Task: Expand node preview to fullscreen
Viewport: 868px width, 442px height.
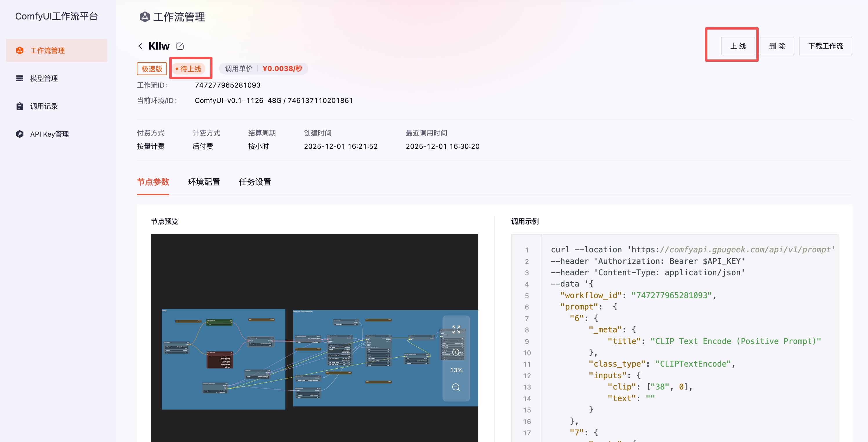Action: click(456, 329)
